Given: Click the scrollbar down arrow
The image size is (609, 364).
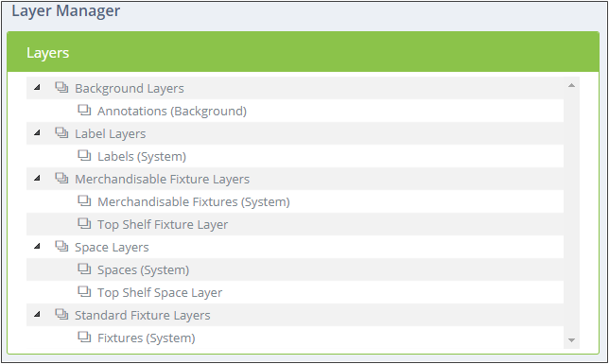Looking at the screenshot, I should point(571,340).
